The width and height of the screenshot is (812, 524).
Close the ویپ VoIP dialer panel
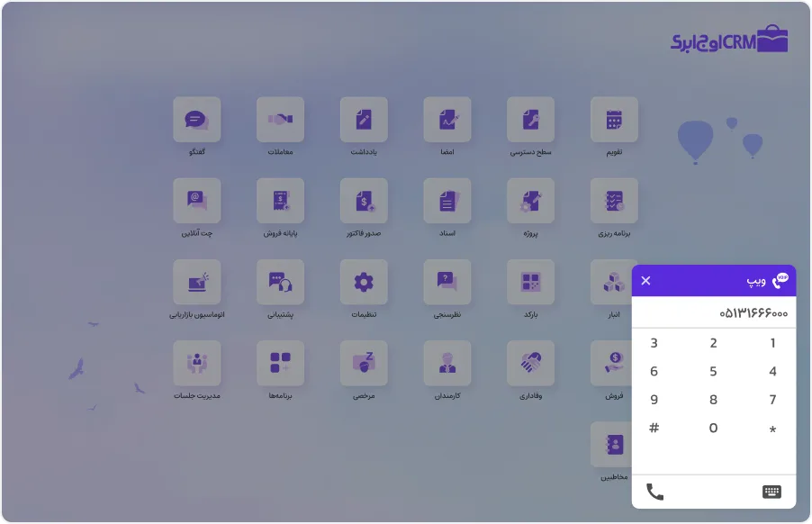coord(645,281)
